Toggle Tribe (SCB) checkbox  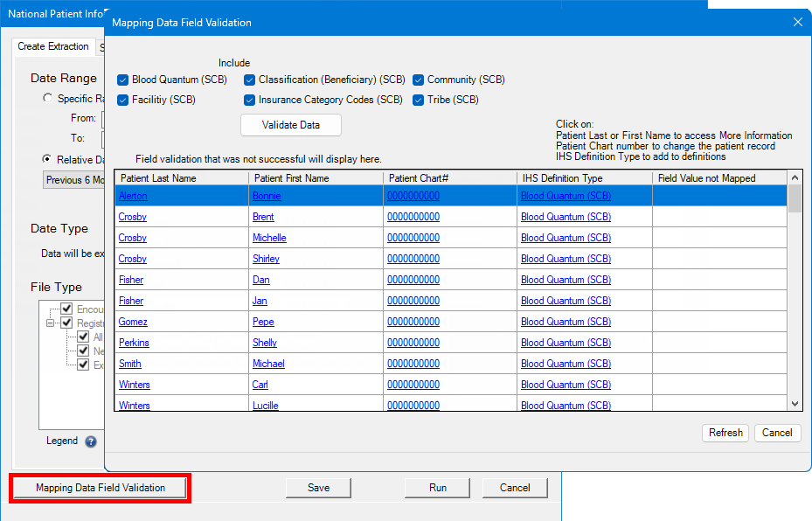(x=419, y=100)
